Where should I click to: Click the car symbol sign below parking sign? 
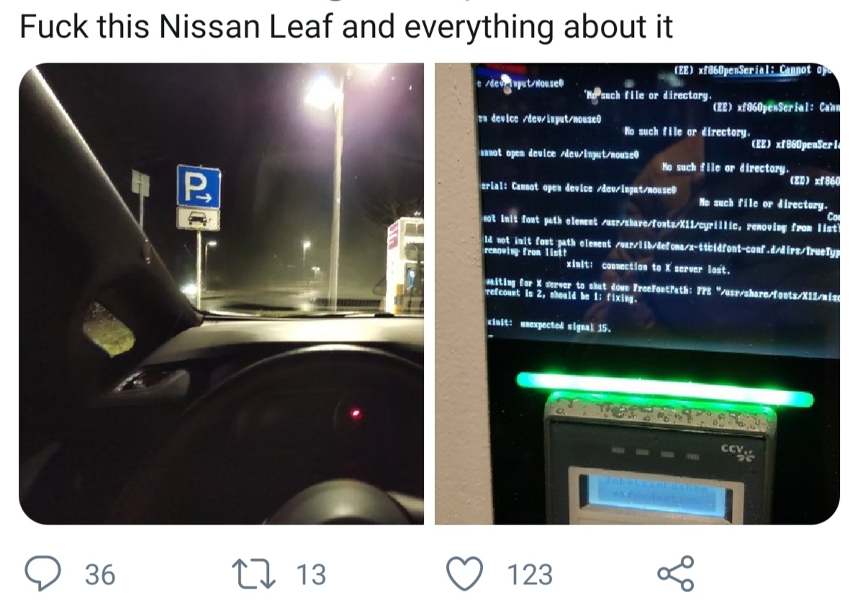pyautogui.click(x=199, y=218)
